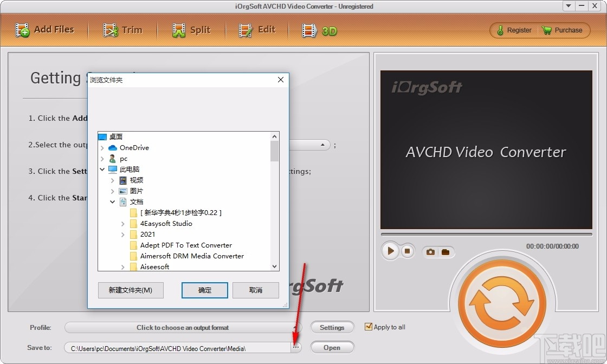Take a snapshot with the camera icon

click(x=430, y=251)
